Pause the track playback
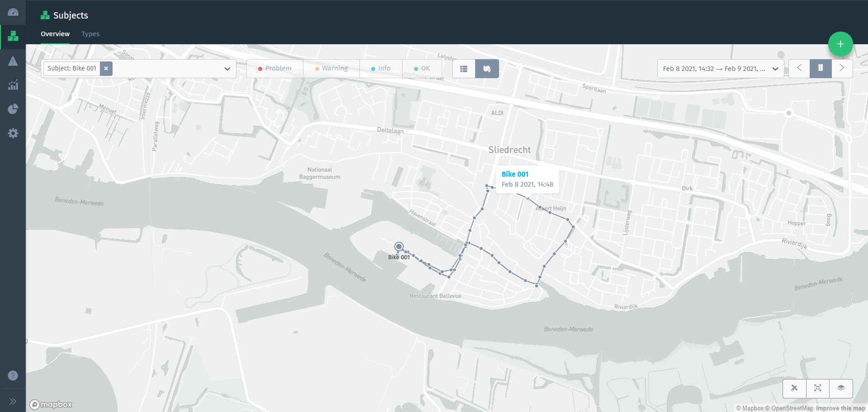The height and width of the screenshot is (412, 868). click(820, 68)
